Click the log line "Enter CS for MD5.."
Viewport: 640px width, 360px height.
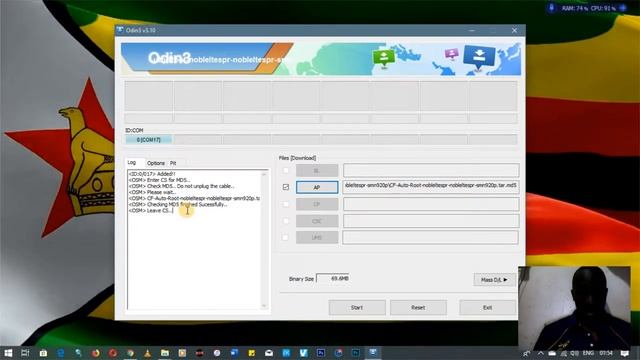pyautogui.click(x=159, y=180)
